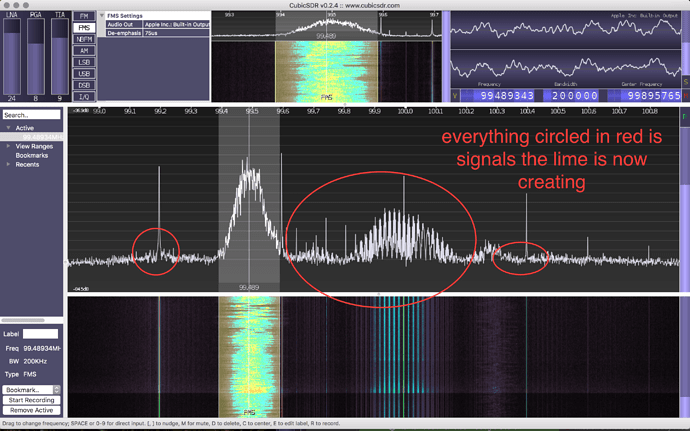Select the NBFM demodulator mode
Image resolution: width=690 pixels, height=431 pixels.
(84, 39)
